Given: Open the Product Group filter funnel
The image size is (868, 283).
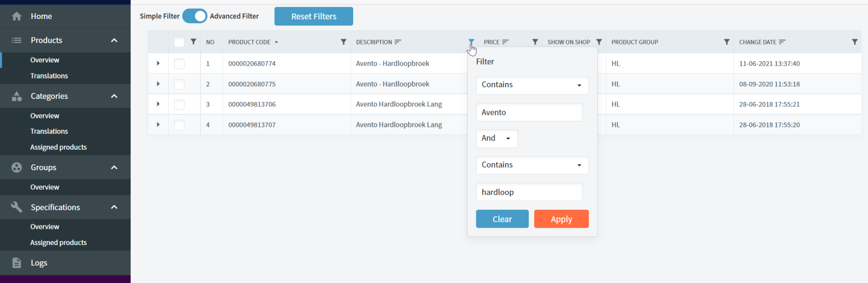Looking at the screenshot, I should coord(726,42).
